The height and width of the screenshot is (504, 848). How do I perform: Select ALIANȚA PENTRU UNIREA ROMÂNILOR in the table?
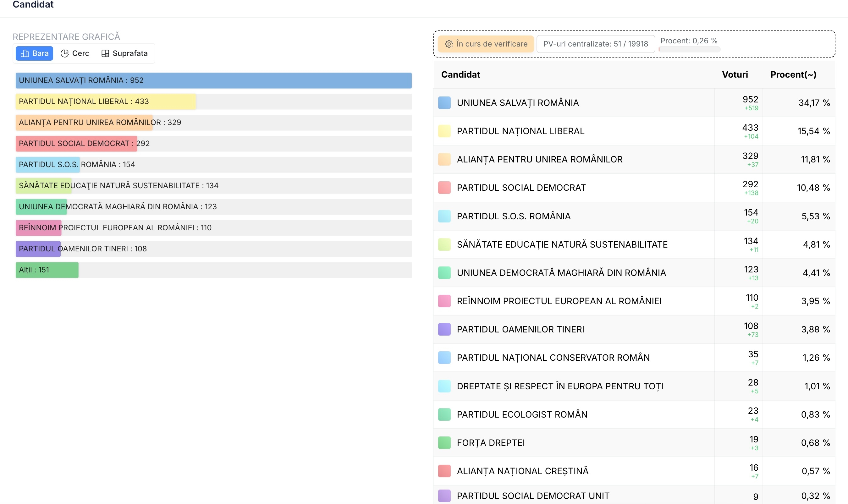(540, 159)
